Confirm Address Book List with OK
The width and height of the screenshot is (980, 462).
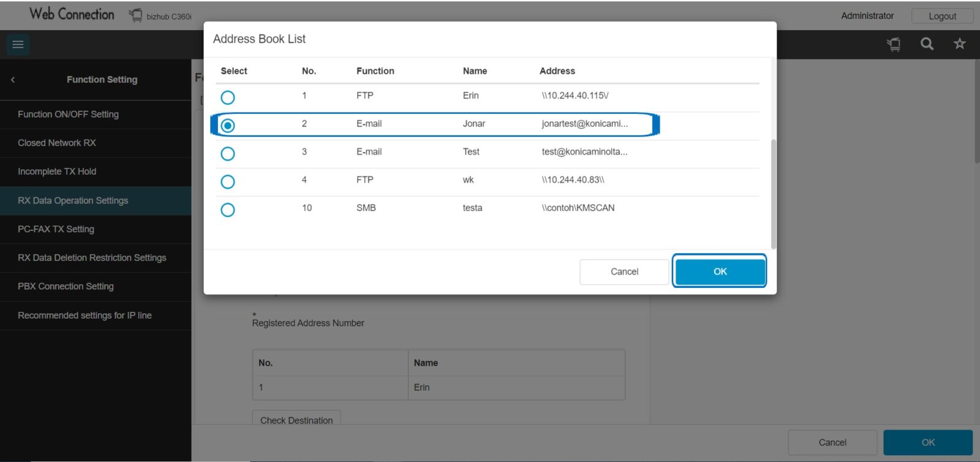[720, 271]
